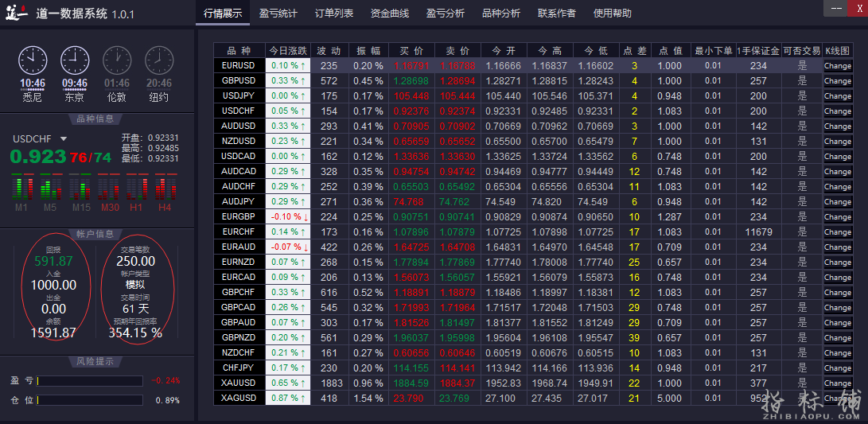Click Change button in USDJPY row
868x424 pixels.
pos(838,95)
